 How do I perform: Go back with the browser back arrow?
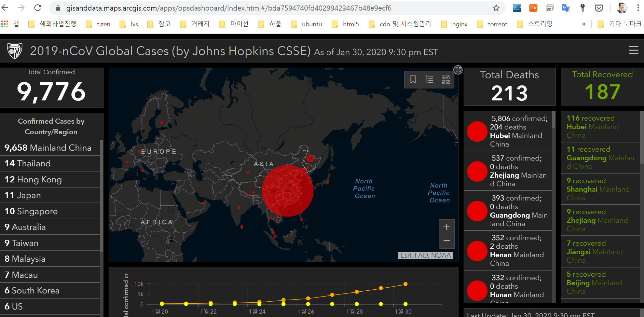5,8
